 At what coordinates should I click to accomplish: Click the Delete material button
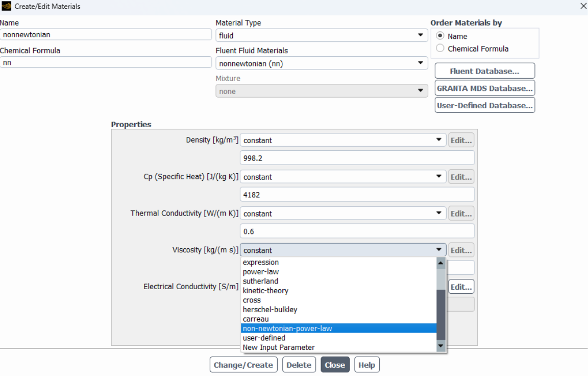pyautogui.click(x=299, y=365)
